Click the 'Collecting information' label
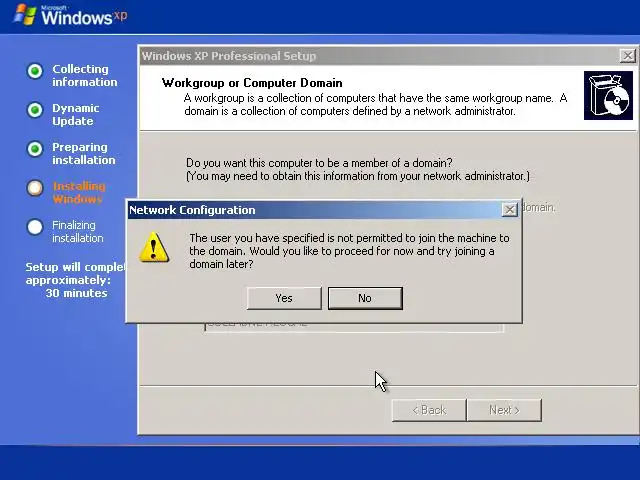Image resolution: width=640 pixels, height=480 pixels. (x=84, y=76)
